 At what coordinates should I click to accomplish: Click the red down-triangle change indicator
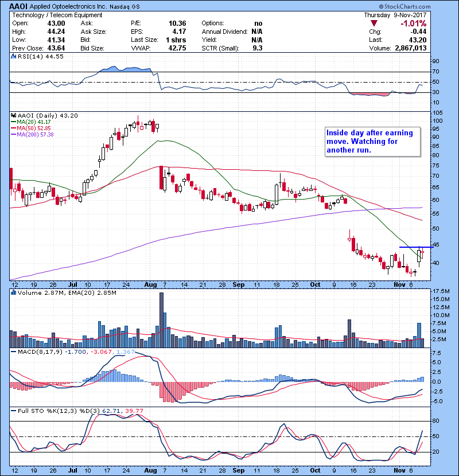(374, 24)
